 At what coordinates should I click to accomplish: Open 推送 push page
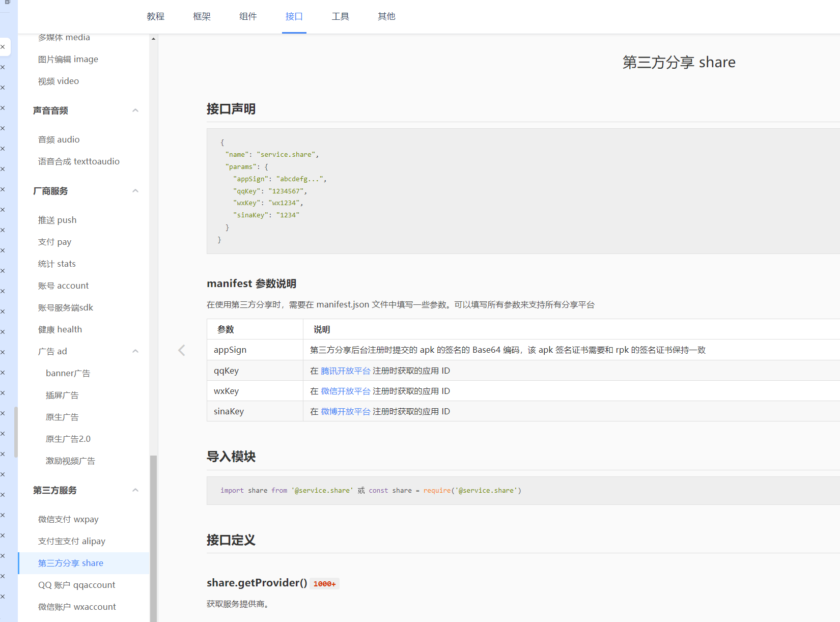click(x=58, y=220)
